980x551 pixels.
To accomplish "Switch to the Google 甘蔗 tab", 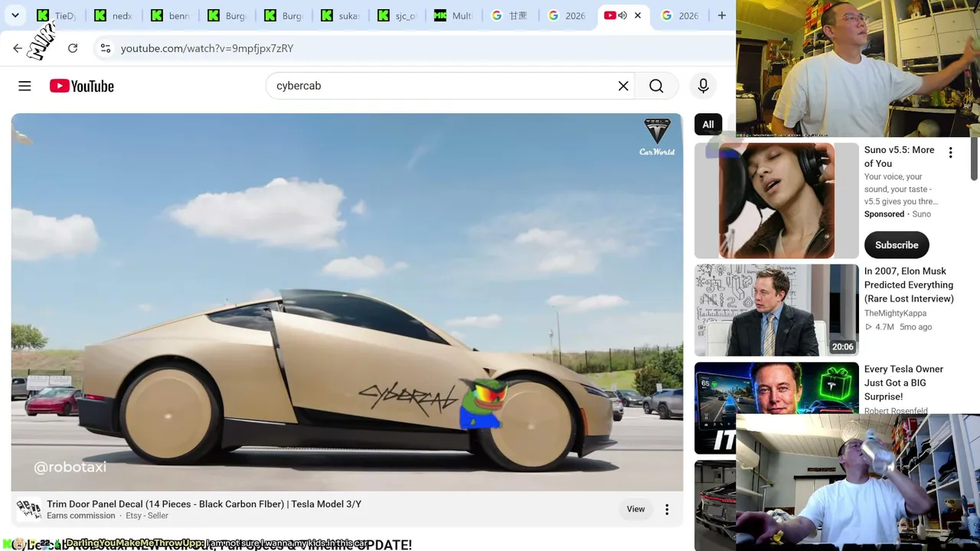I will 511,15.
